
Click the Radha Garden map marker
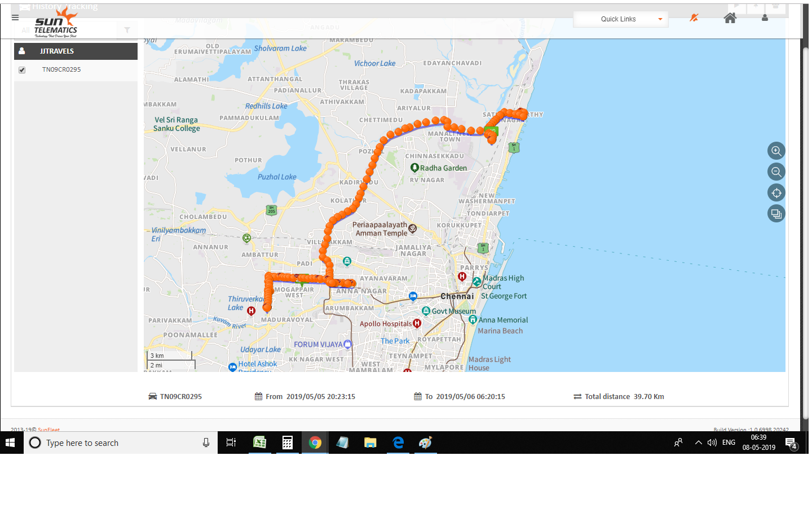click(x=414, y=168)
